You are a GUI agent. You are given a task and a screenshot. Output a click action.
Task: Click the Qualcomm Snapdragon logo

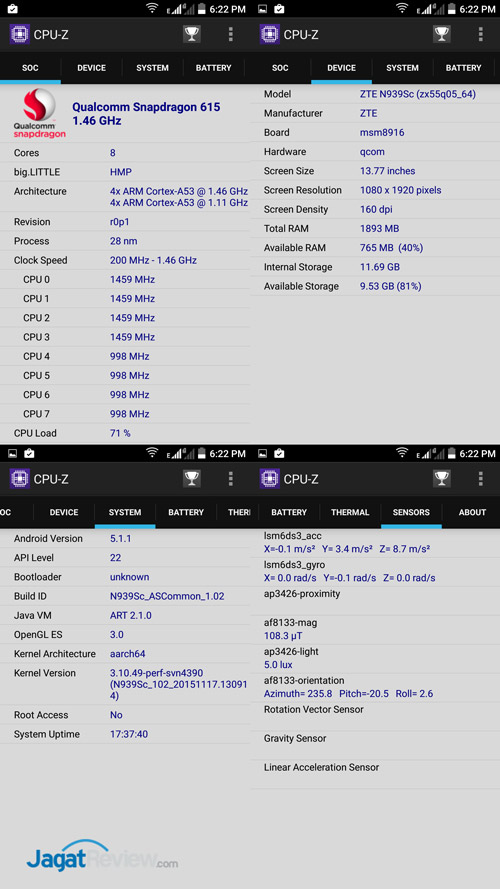pos(39,114)
